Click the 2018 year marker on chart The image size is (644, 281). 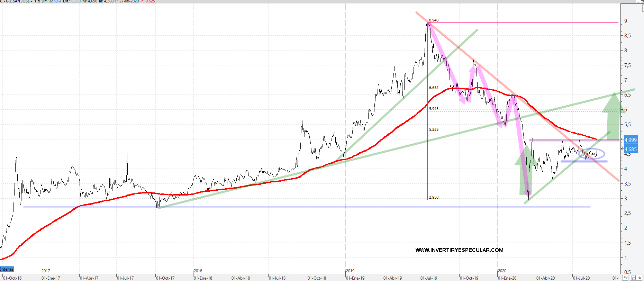coord(198,271)
